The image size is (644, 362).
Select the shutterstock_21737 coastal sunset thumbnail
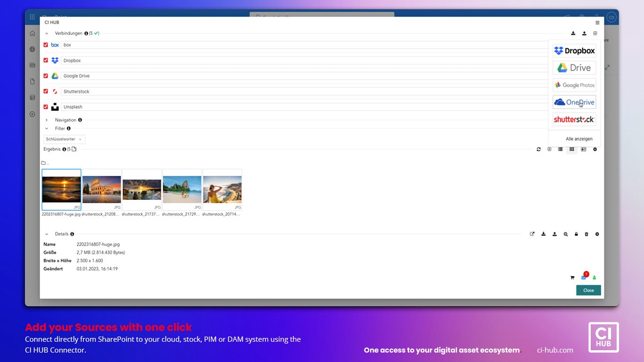(x=142, y=189)
